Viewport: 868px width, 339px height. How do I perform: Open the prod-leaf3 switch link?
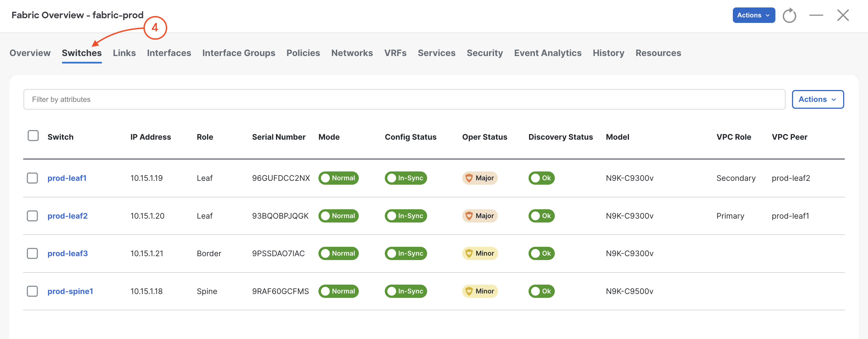click(67, 253)
